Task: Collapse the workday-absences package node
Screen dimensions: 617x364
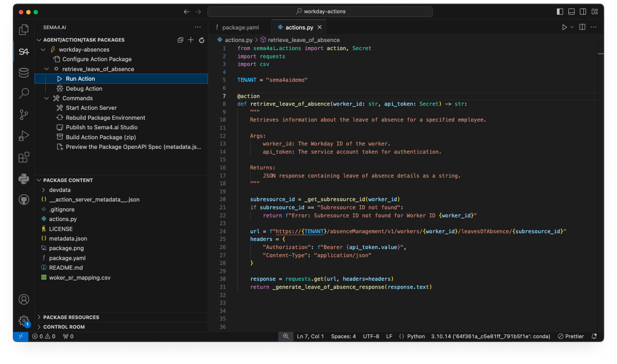Action: point(43,50)
